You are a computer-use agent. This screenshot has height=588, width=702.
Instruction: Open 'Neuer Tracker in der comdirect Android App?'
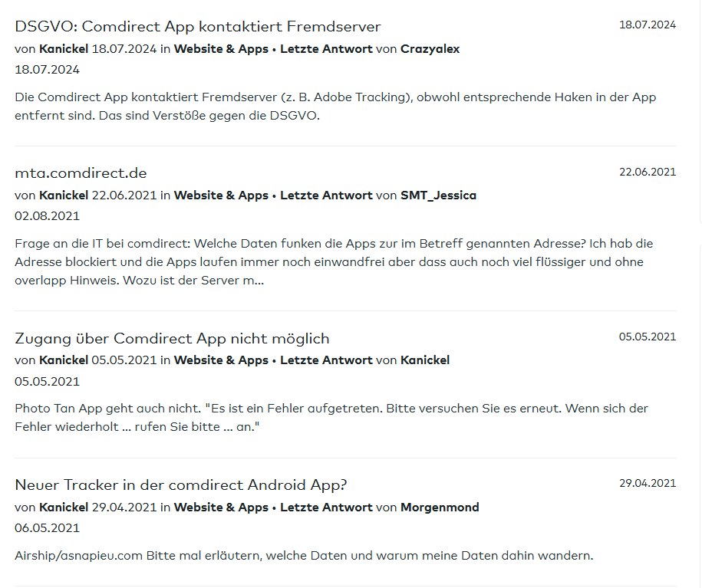coord(181,485)
